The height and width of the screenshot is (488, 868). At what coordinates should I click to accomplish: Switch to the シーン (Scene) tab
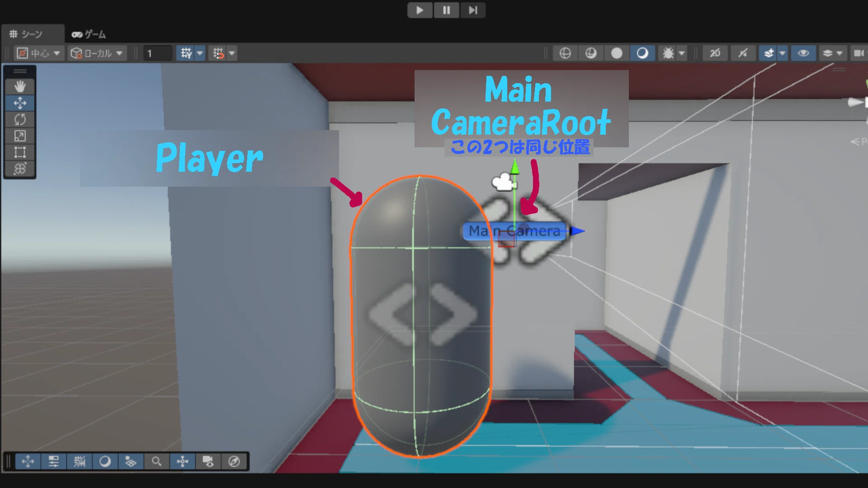33,34
